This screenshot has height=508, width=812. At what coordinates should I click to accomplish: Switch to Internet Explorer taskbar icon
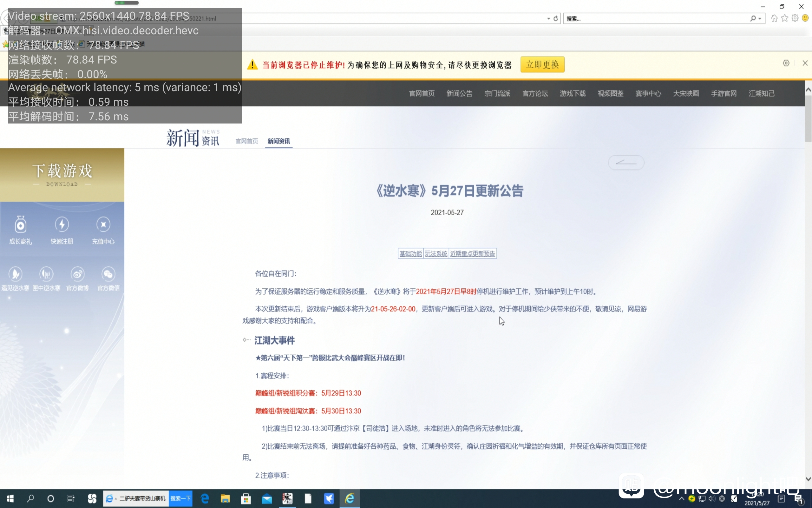click(x=350, y=498)
